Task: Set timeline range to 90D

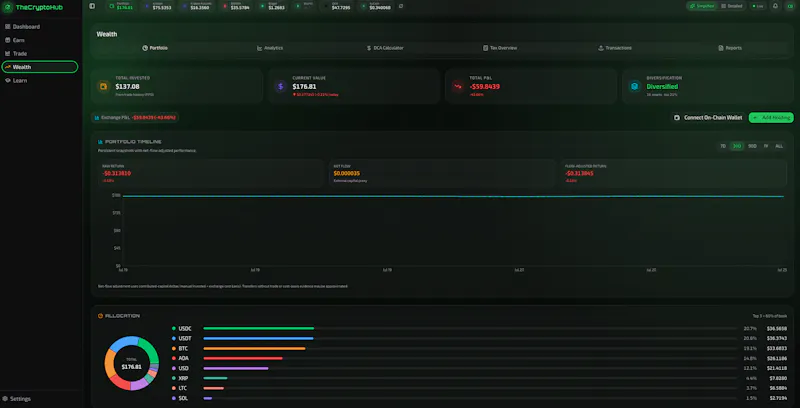Action: (x=752, y=146)
